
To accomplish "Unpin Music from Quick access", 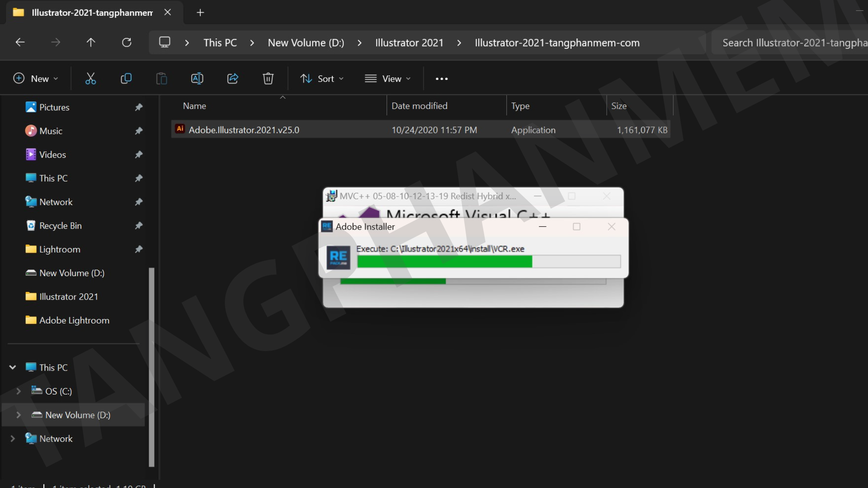I will tap(139, 131).
